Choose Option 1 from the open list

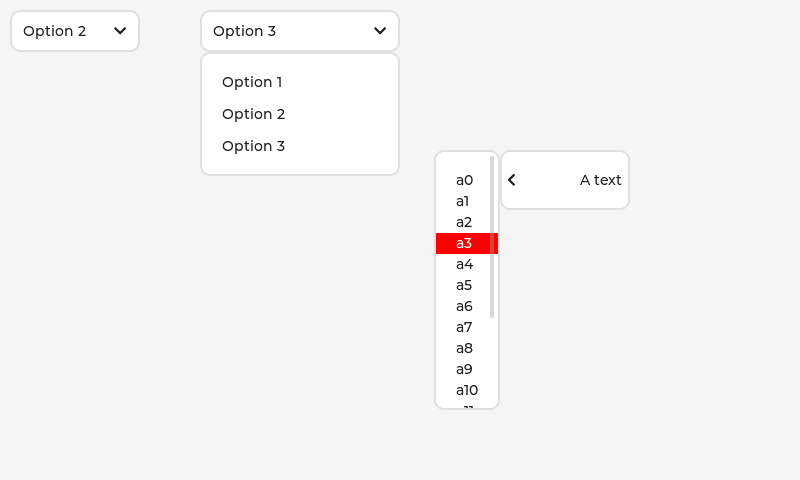click(x=252, y=82)
